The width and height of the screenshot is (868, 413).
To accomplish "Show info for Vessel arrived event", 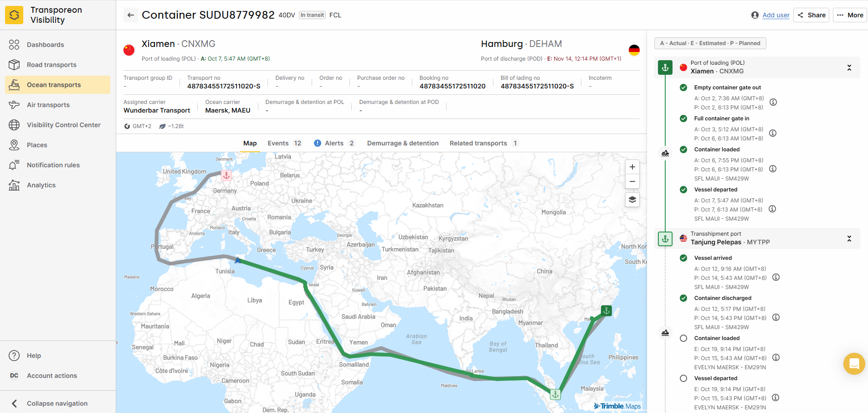I will coord(776,277).
